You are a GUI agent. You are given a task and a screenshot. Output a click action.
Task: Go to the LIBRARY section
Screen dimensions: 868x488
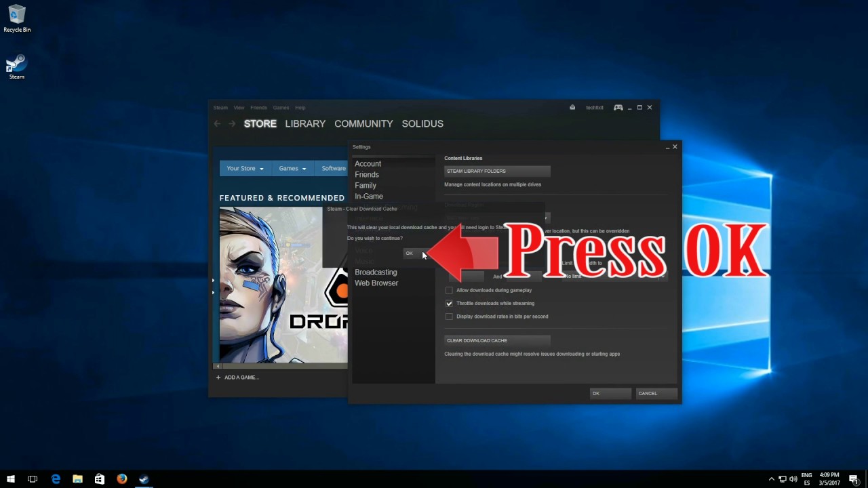305,124
